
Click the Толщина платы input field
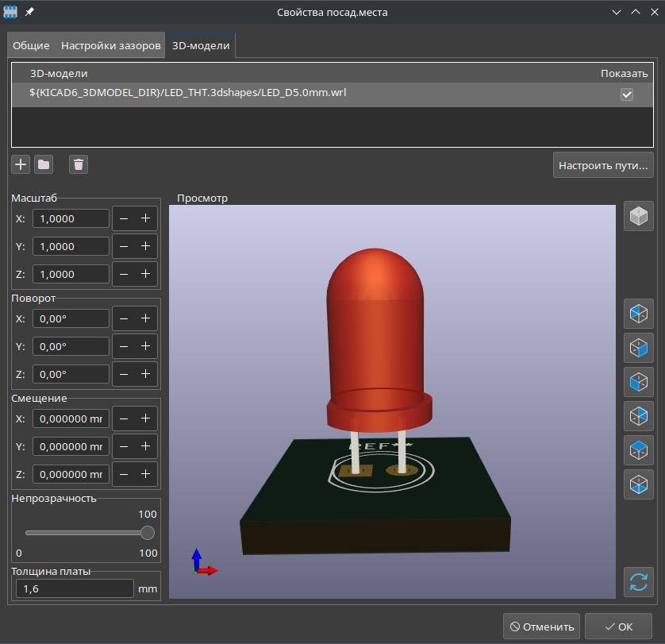click(75, 588)
